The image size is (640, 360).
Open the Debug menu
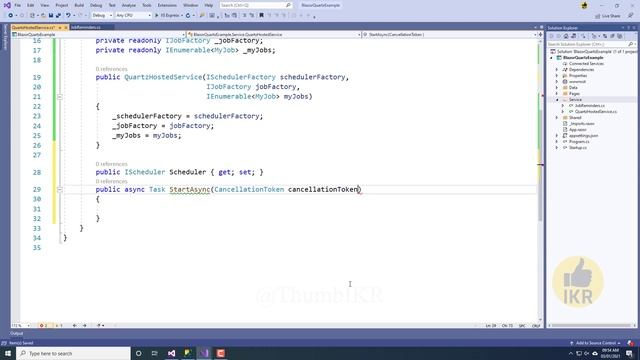(x=96, y=5)
